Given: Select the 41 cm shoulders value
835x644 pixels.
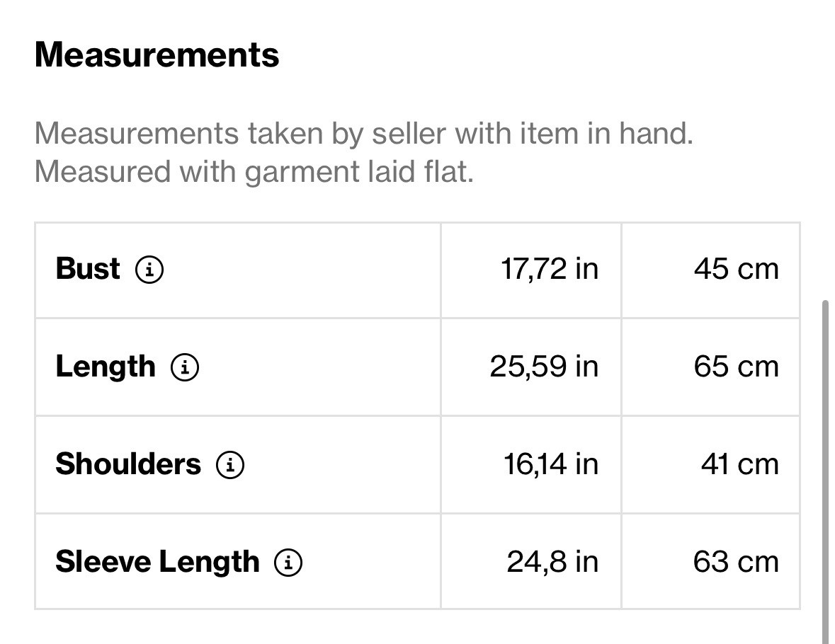Looking at the screenshot, I should coord(739,464).
